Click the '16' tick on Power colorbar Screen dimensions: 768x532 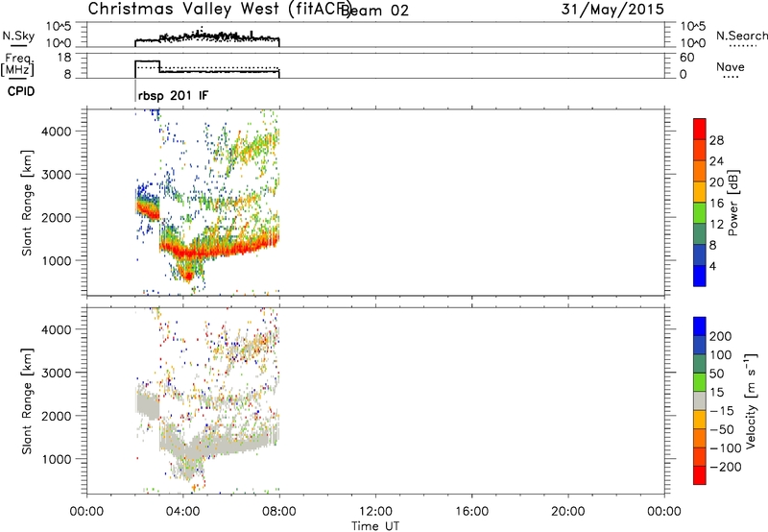(716, 204)
